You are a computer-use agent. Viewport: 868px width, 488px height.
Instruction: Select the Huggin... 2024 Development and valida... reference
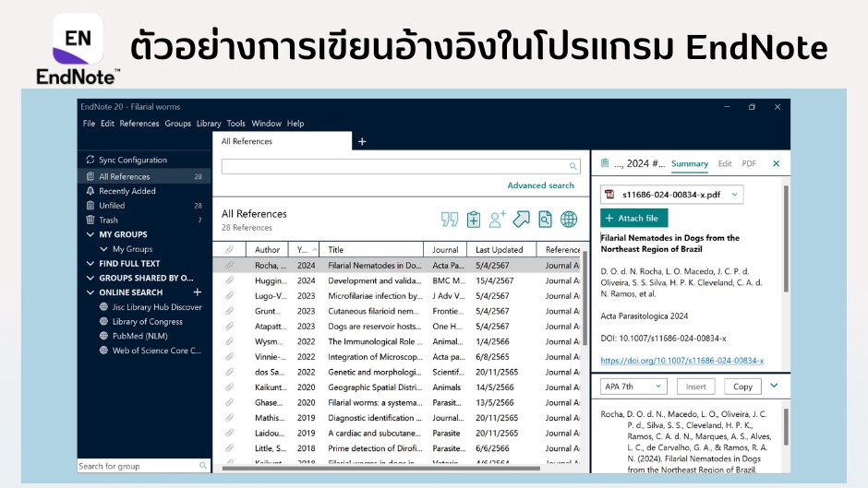tap(397, 280)
